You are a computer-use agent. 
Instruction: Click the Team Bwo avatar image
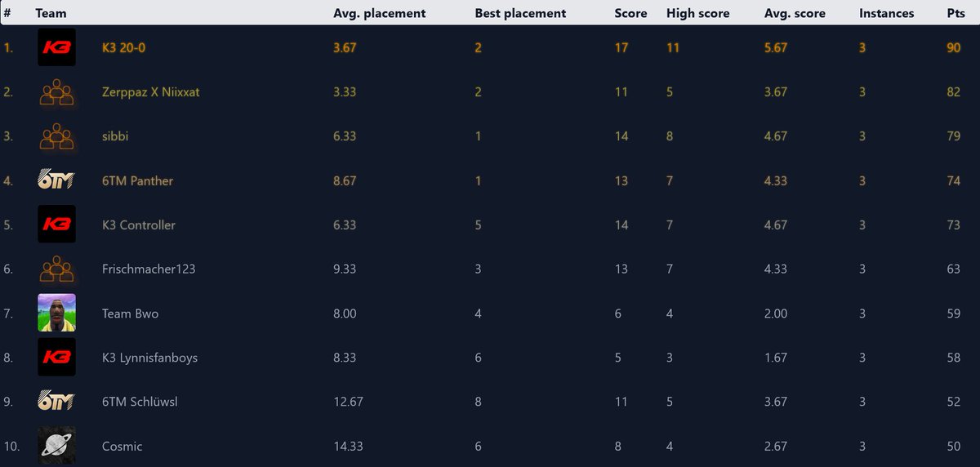[x=56, y=313]
